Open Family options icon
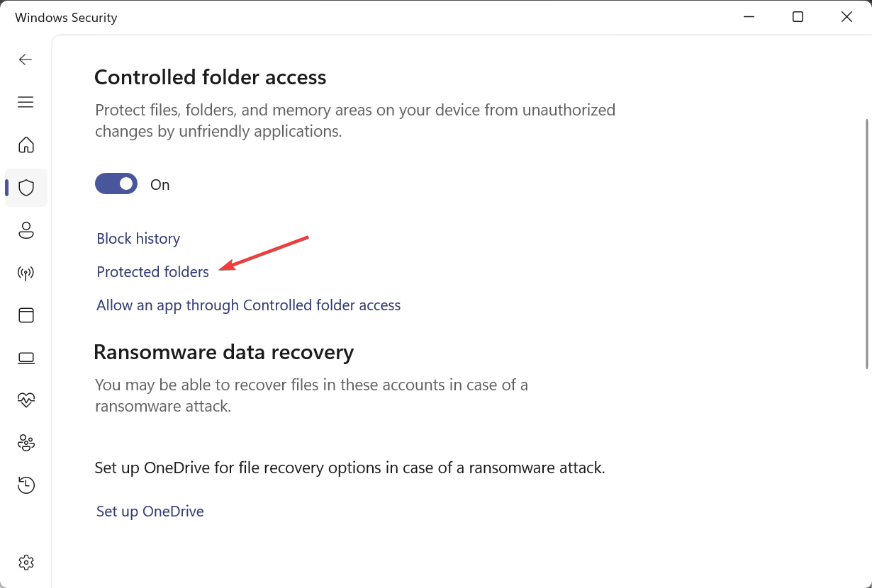This screenshot has height=588, width=872. point(26,443)
